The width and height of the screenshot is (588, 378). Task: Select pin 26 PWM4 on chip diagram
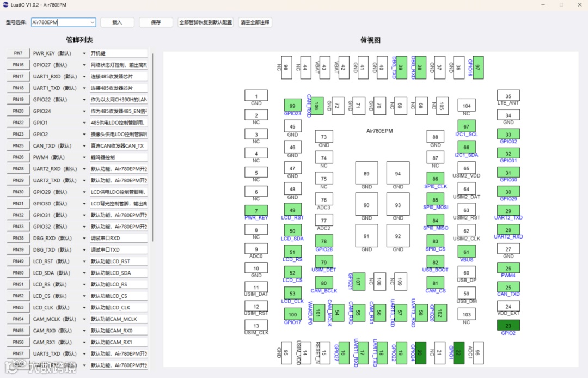point(508,268)
